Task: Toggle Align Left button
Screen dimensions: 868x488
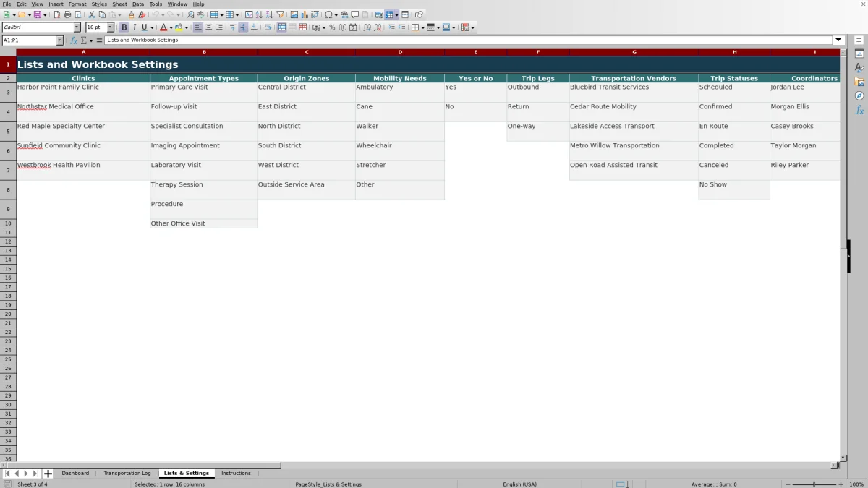Action: (198, 27)
